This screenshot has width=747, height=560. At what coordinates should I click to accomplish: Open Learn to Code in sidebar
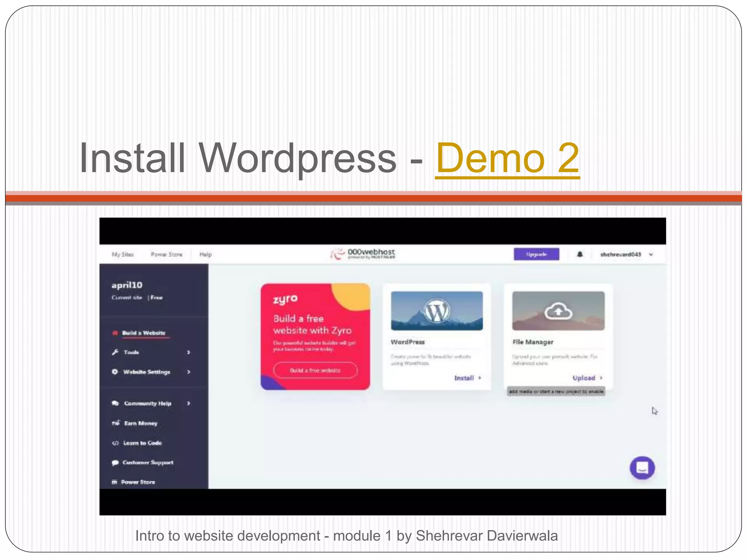tap(142, 443)
